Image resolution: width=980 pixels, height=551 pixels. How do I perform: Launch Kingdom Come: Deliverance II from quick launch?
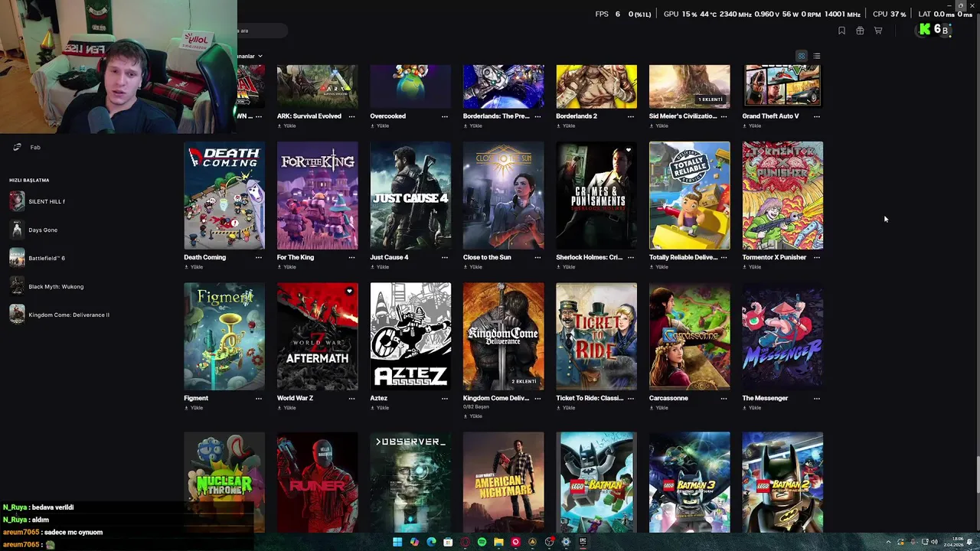[60, 315]
